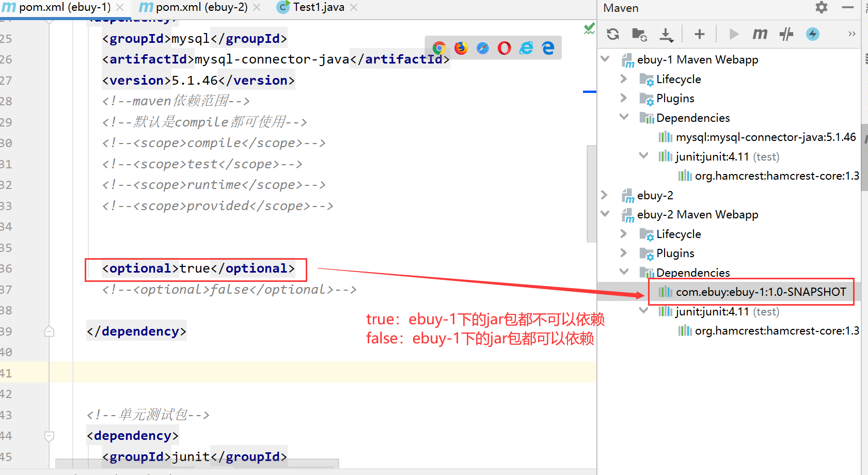Click Download Sources and Documentation icon

click(x=667, y=34)
